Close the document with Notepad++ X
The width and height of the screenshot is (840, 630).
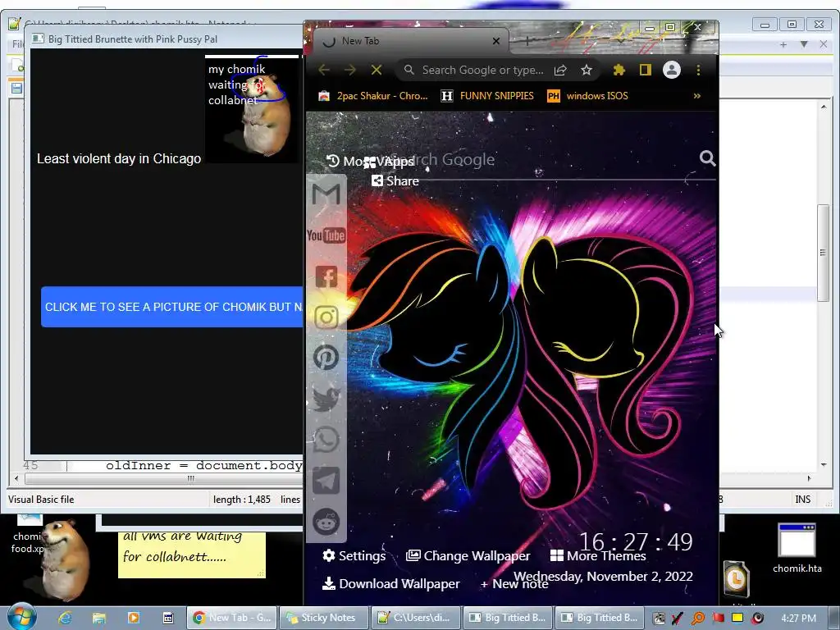[x=824, y=44]
